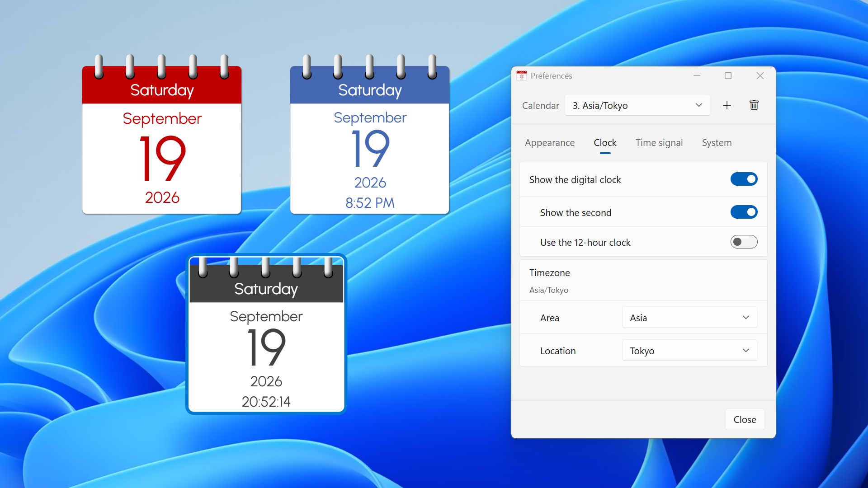This screenshot has height=488, width=868.
Task: Add a new calendar with the plus icon
Action: click(727, 105)
